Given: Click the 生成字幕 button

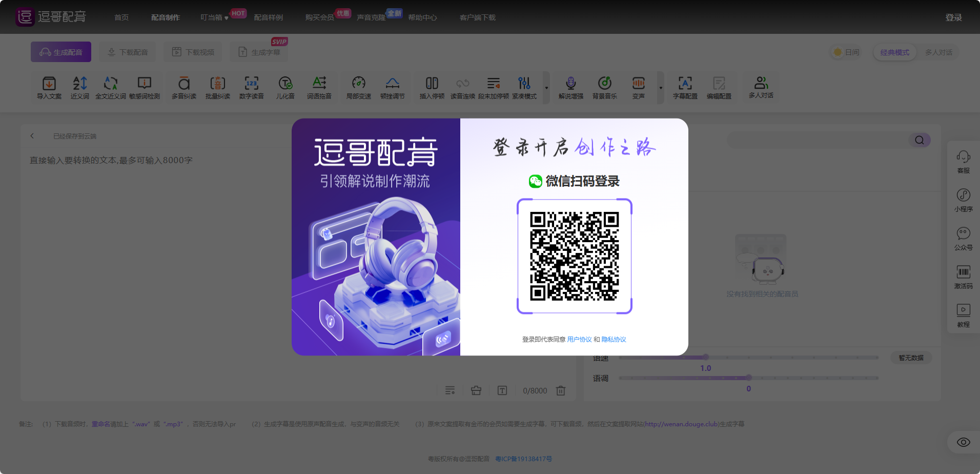Looking at the screenshot, I should coord(259,52).
